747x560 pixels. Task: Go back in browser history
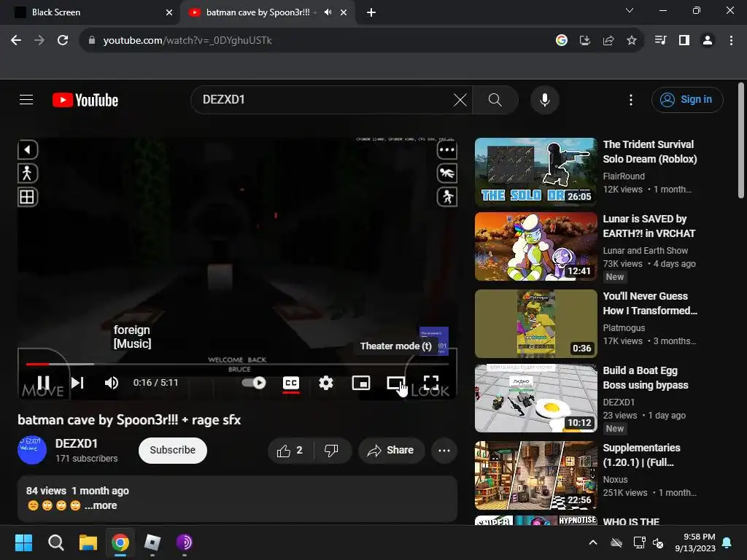[x=16, y=41]
